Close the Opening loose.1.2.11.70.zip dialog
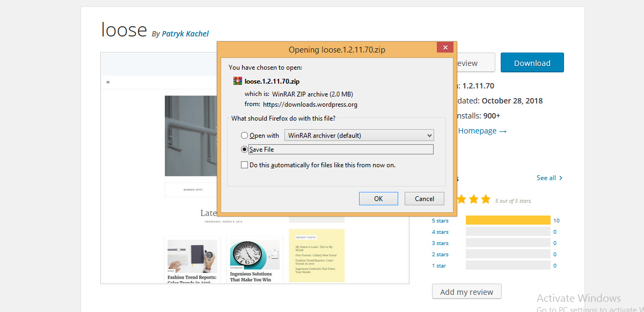The width and height of the screenshot is (644, 312). click(x=445, y=48)
